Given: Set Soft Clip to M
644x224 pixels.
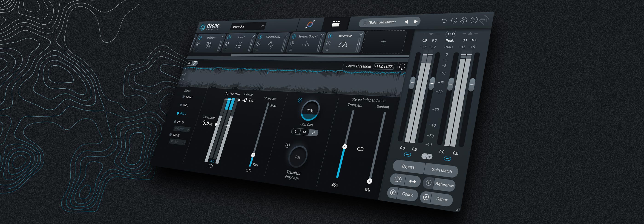Looking at the screenshot, I should tap(304, 132).
